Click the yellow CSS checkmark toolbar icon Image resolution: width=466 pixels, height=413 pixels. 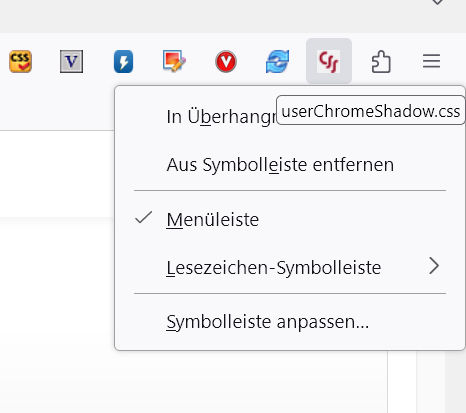pos(21,61)
